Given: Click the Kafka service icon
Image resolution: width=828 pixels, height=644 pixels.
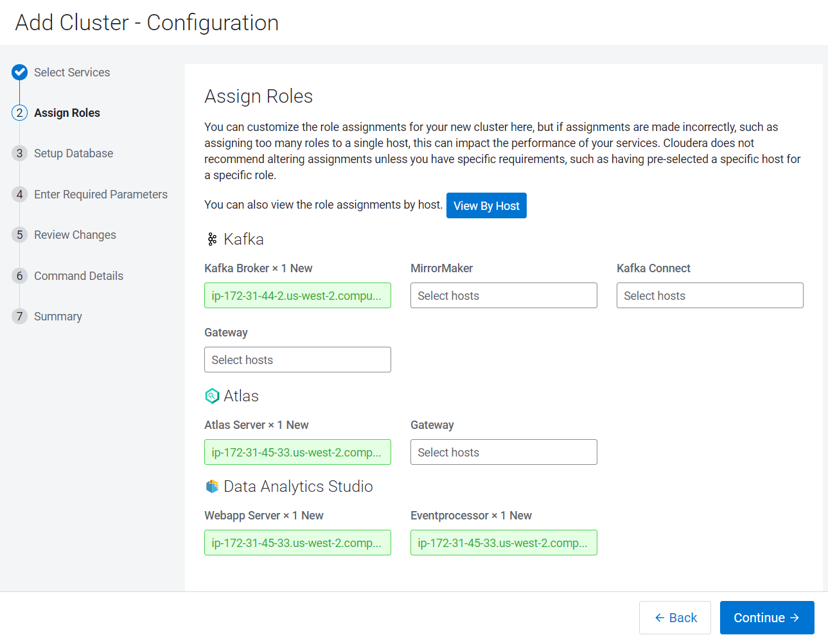Looking at the screenshot, I should point(212,239).
